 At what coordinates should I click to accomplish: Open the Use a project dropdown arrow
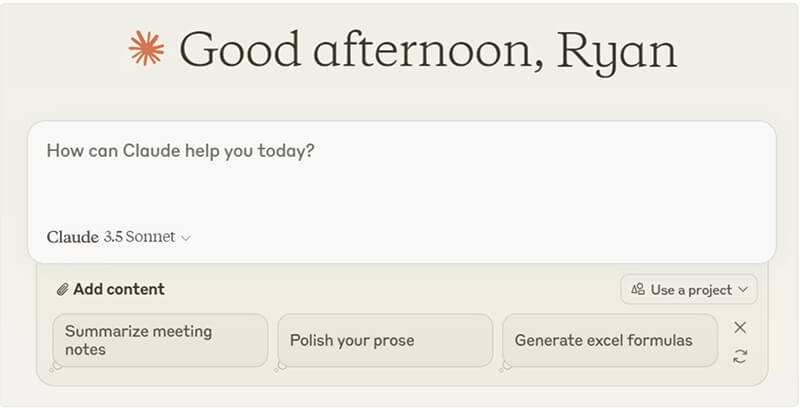pos(742,290)
